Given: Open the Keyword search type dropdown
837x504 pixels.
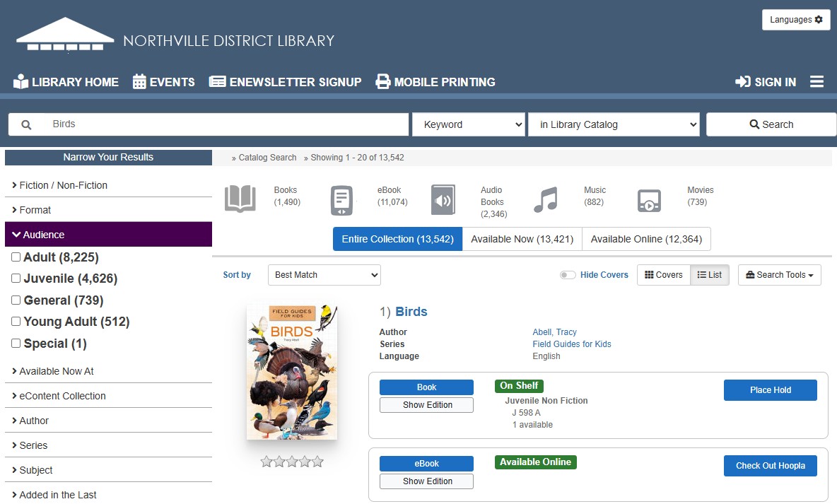Looking at the screenshot, I should 468,124.
